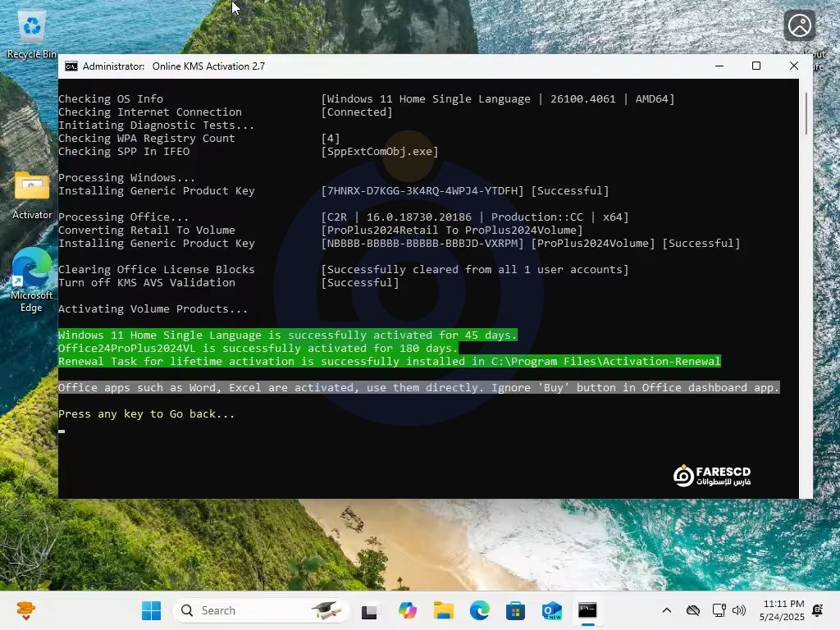Click the 'Activating Volume Products...' line
Image resolution: width=840 pixels, height=630 pixels.
click(153, 309)
